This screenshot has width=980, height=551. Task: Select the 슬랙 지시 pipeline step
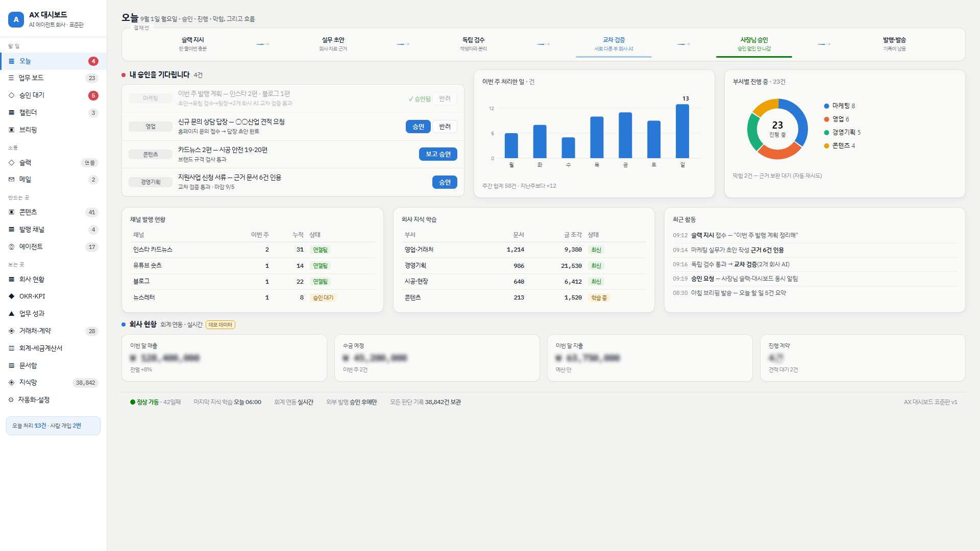point(192,44)
